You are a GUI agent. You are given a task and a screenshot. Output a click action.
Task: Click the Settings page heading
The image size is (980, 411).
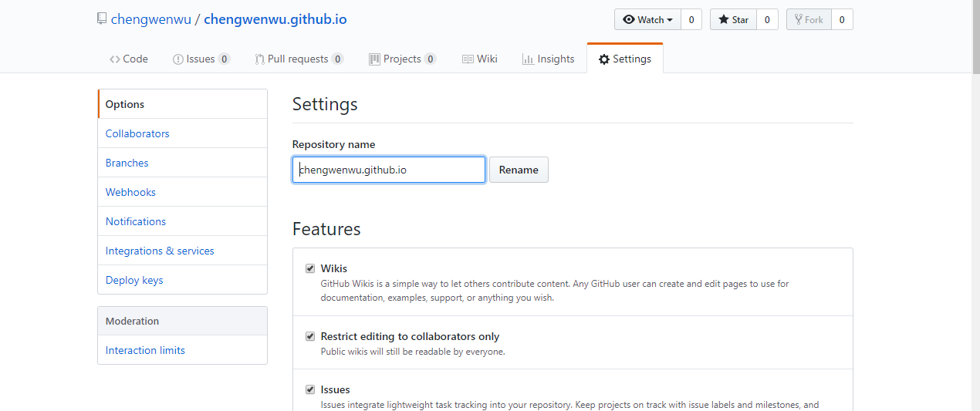point(325,104)
